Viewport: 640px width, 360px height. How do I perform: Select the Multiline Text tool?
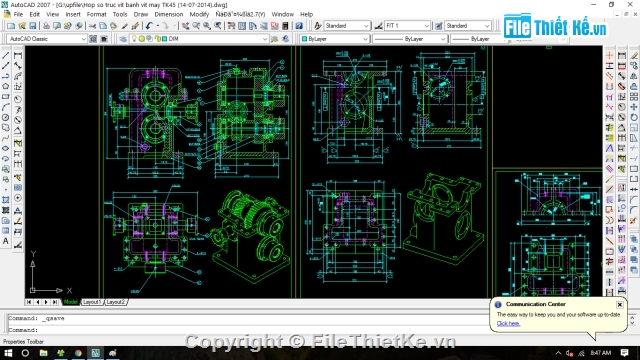[x=6, y=241]
